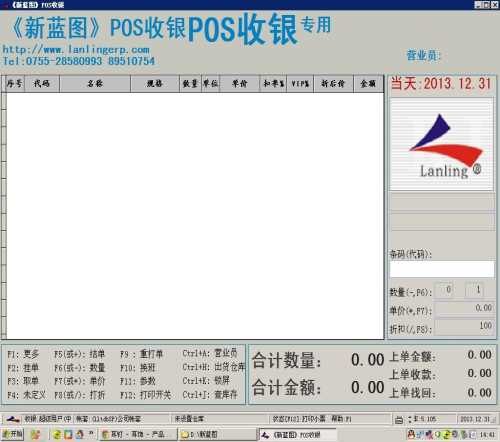Click the printer icon in the status bar
The image size is (500, 442).
pos(399,420)
